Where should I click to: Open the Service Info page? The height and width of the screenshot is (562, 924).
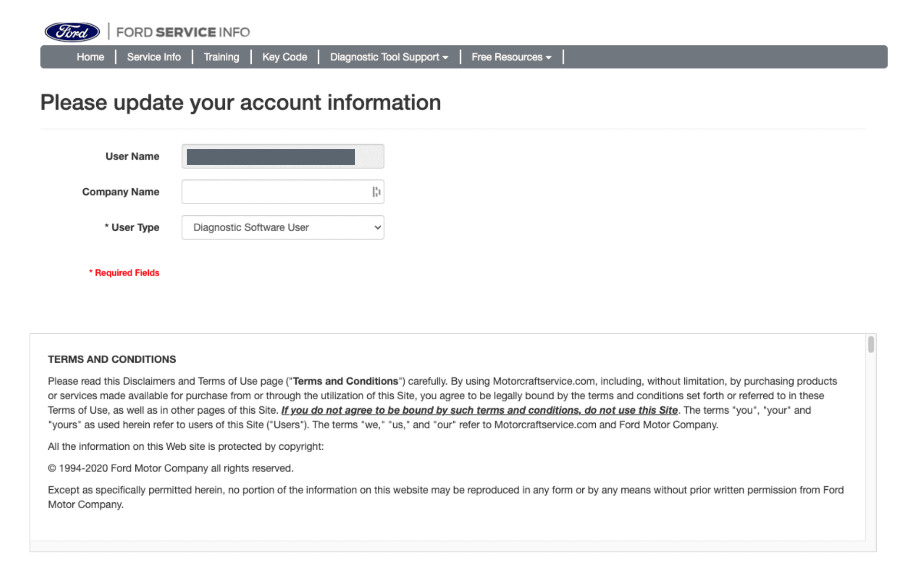(x=154, y=57)
